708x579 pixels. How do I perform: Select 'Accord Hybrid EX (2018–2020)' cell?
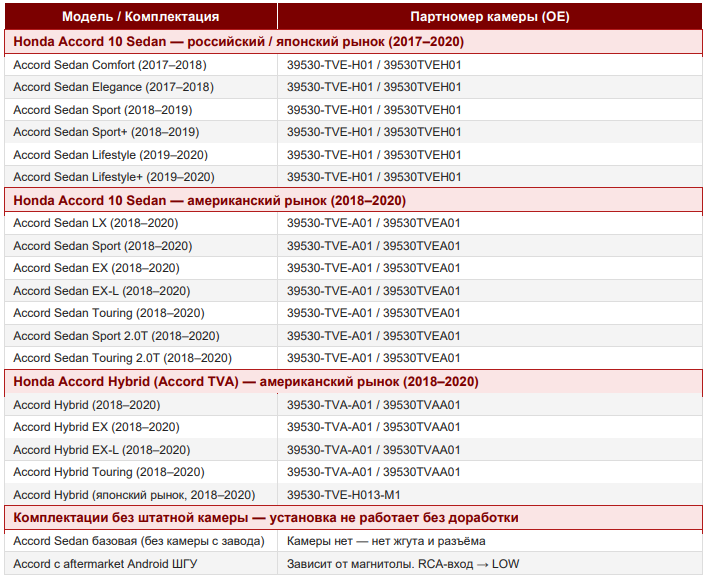pos(140,427)
